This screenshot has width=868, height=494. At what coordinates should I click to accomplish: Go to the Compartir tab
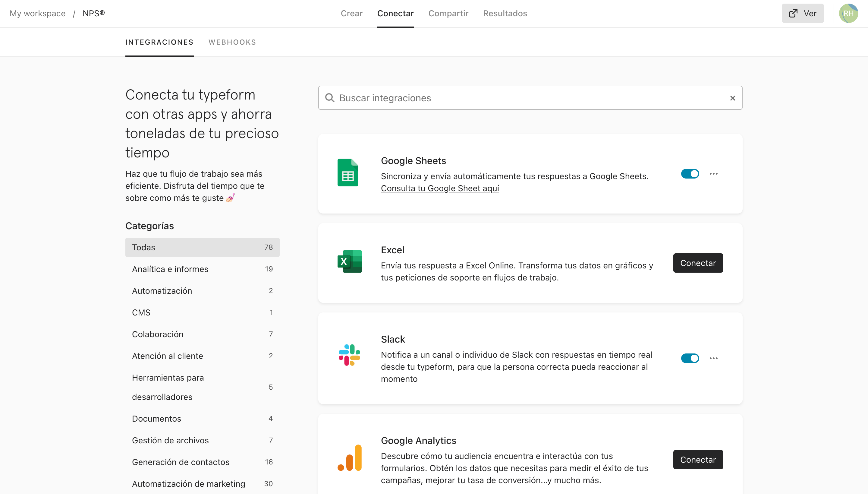[x=448, y=14]
